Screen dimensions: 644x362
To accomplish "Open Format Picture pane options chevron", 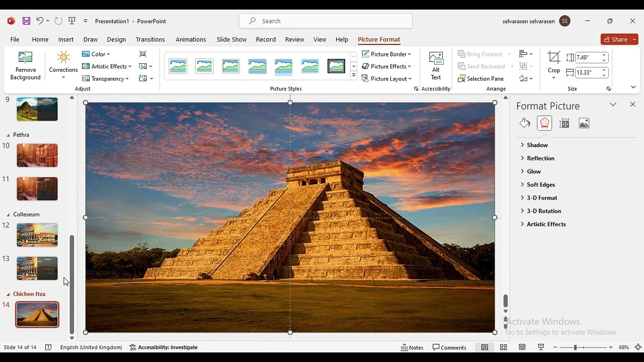I will pos(613,105).
